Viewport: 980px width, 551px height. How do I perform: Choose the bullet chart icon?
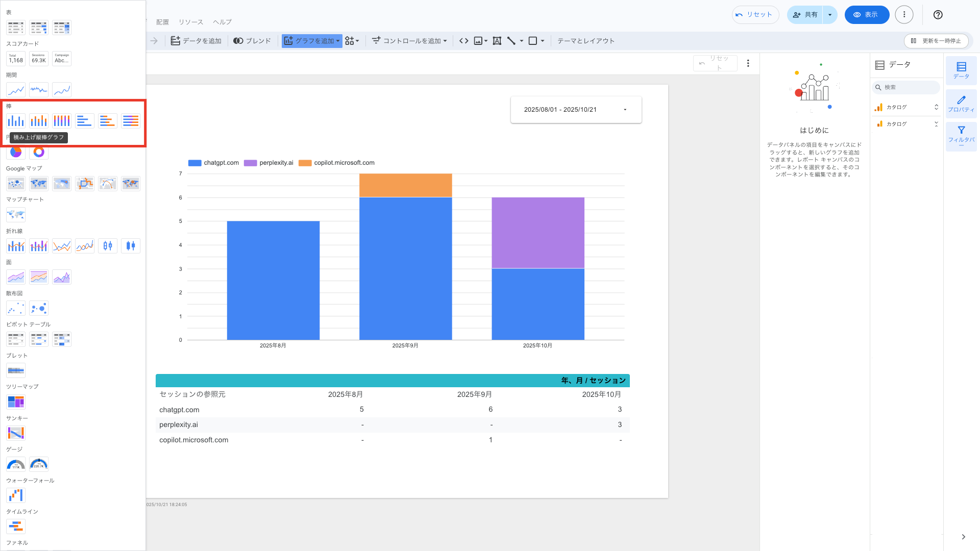(x=16, y=371)
